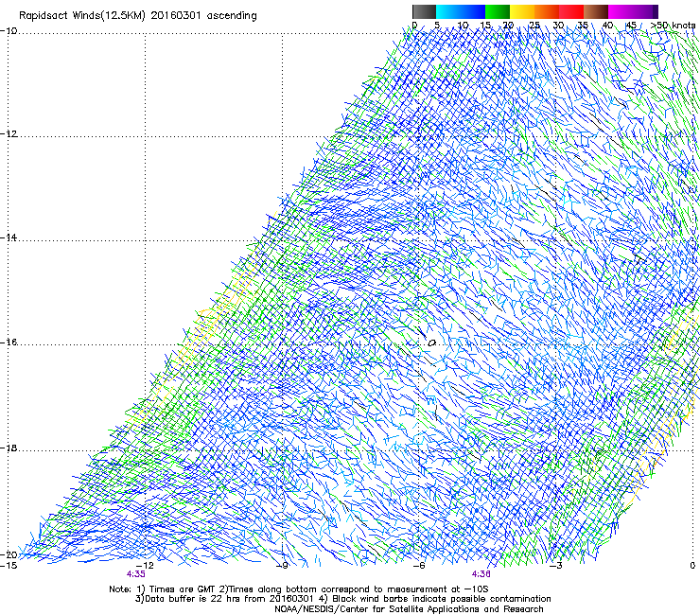Screen dimensions: 700x615
Task: Click the longitude label '-12'
Action: click(x=145, y=565)
